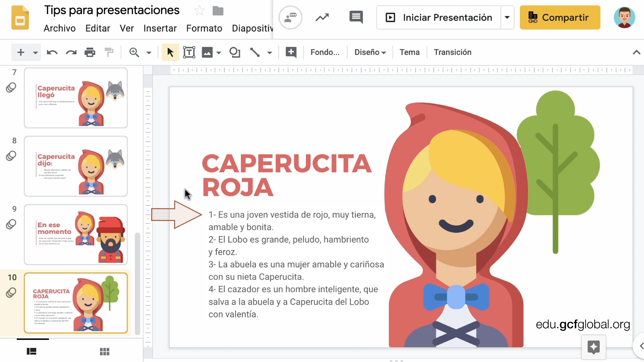Viewport: 644px width, 362px height.
Task: Click animation icon beside slide 10
Action: tap(11, 293)
